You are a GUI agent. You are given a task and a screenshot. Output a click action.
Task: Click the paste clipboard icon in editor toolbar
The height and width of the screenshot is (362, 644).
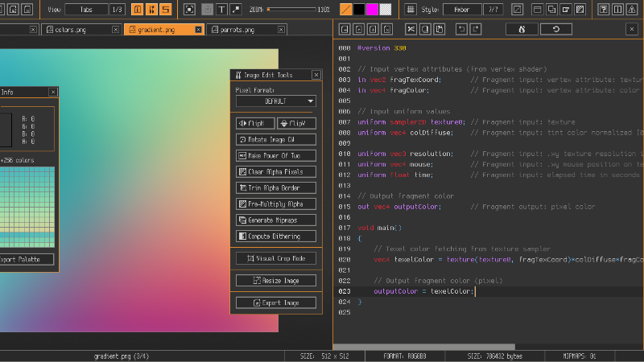[440, 29]
